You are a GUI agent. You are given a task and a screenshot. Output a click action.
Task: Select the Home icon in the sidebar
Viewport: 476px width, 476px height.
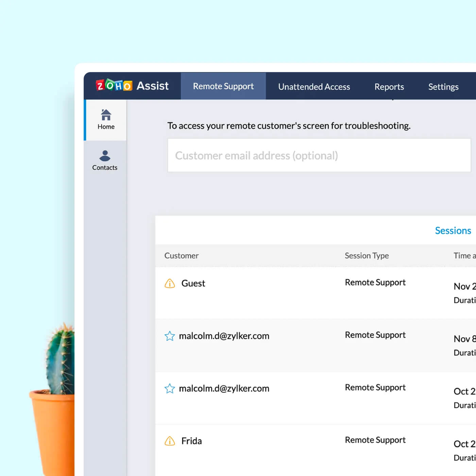pos(105,120)
